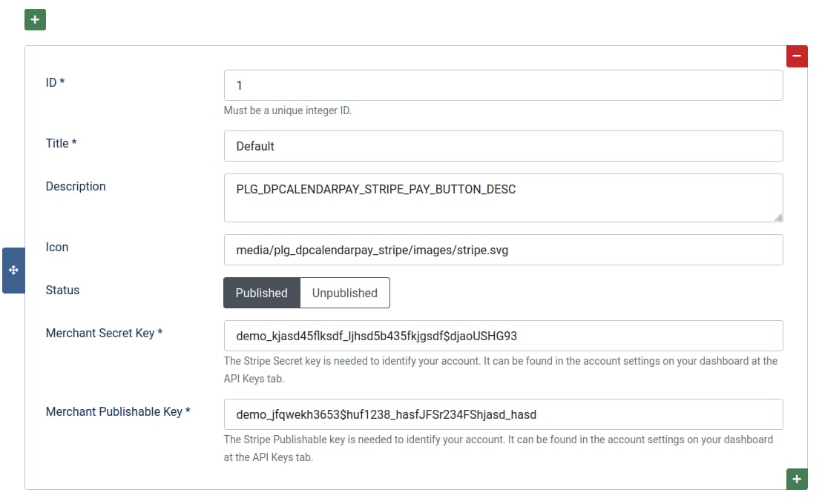This screenshot has height=504, width=822.
Task: Switch Status to Unpublished
Action: 344,293
